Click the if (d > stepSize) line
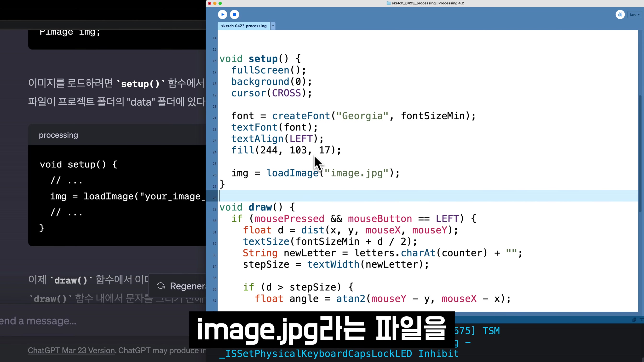Viewport: 644px width, 362px height. [298, 287]
